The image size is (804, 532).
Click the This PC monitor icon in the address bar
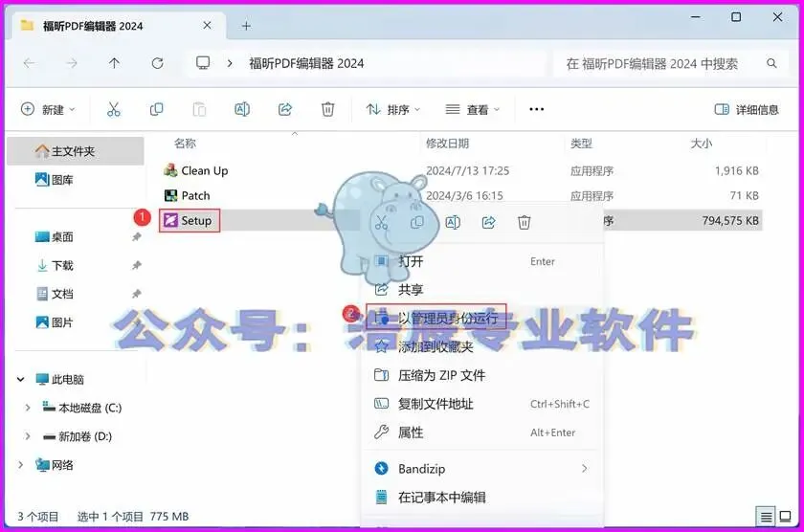tap(203, 63)
